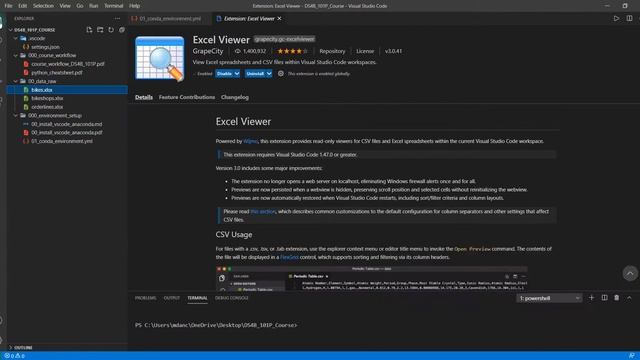Collapse the 00_data_raw folder
Image resolution: width=640 pixels, height=360 pixels.
[x=16, y=81]
